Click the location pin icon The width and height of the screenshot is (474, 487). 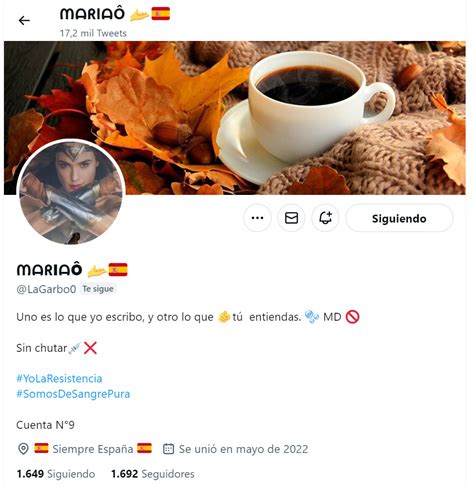(x=23, y=449)
